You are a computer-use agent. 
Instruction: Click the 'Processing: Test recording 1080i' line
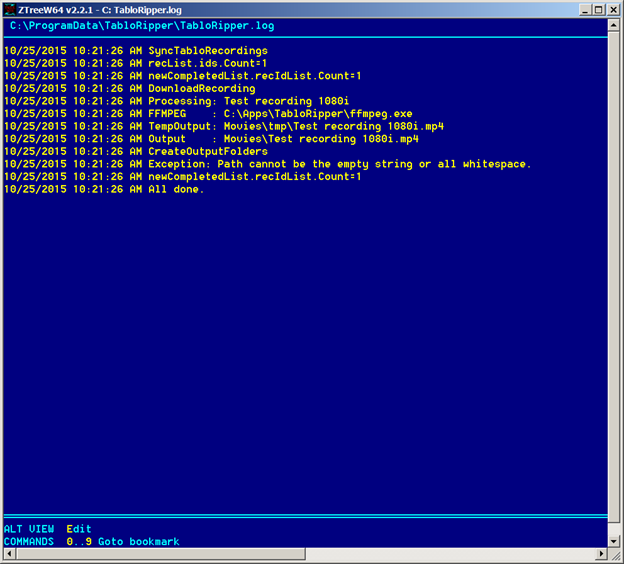(x=177, y=101)
